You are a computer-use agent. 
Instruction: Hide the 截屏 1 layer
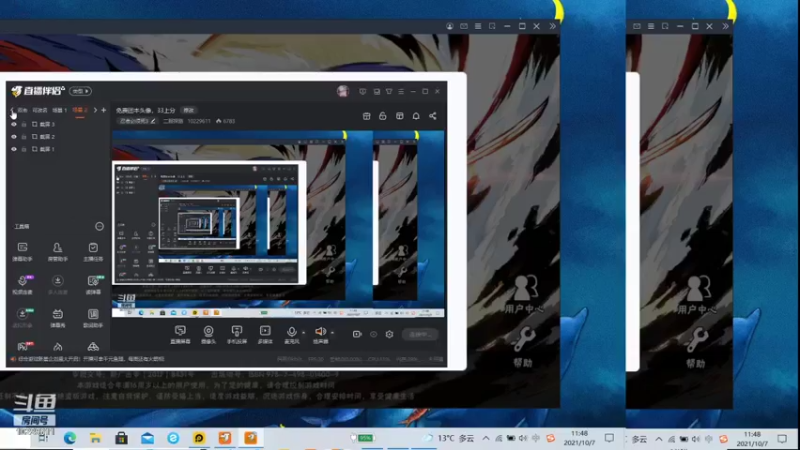click(x=14, y=149)
